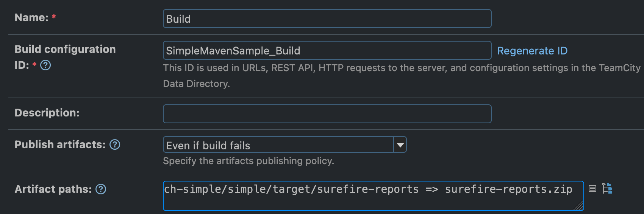The image size is (644, 214).
Task: Open the artifact paths text expand icon
Action: [x=592, y=189]
